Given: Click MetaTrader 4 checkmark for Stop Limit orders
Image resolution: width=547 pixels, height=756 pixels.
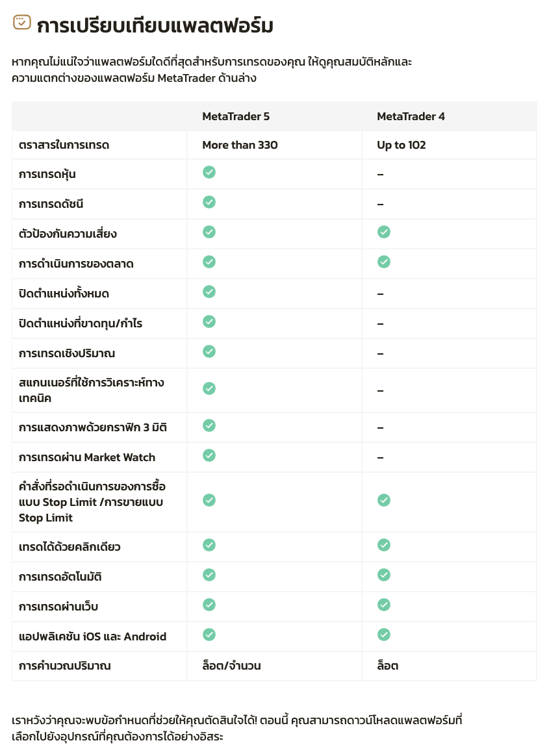Looking at the screenshot, I should (384, 500).
